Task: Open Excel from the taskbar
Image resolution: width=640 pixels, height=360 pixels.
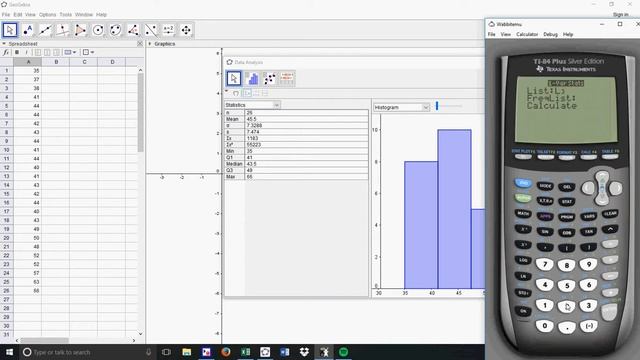Action: (245, 352)
